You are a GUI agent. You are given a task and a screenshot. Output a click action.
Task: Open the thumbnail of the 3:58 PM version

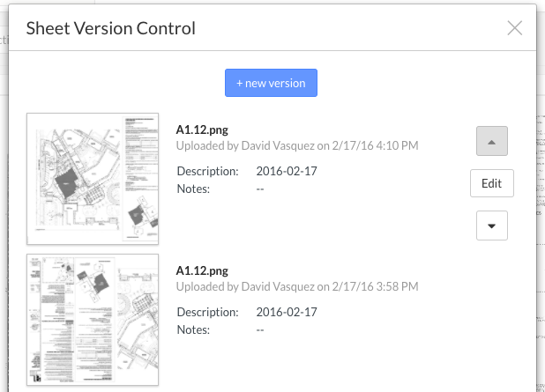pyautogui.click(x=93, y=320)
